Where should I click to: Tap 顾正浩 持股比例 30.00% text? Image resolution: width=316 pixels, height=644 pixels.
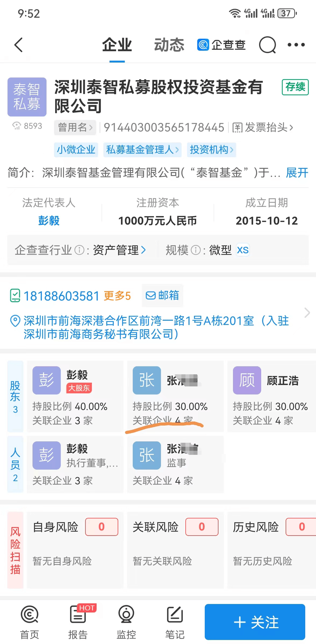270,407
